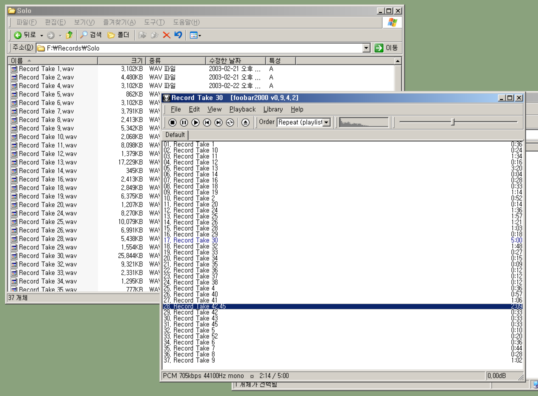Open the Tools (도구) menu in Explorer
538x396 pixels.
pos(154,22)
